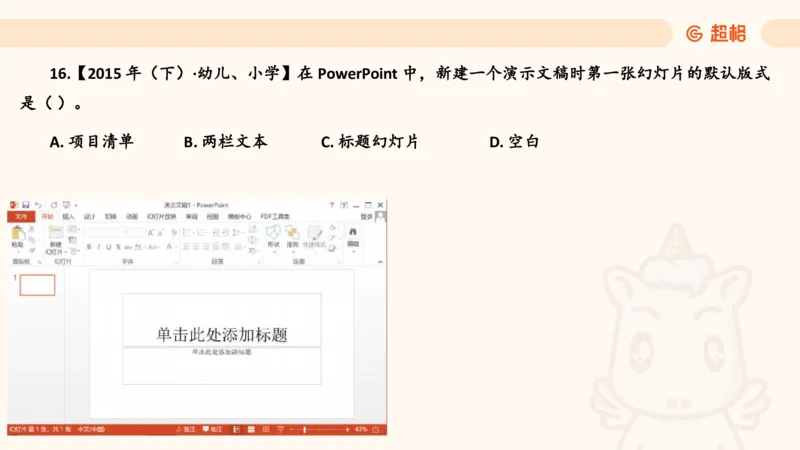The image size is (800, 450).
Task: Click the subtitle placeholder below title
Action: pyautogui.click(x=222, y=365)
